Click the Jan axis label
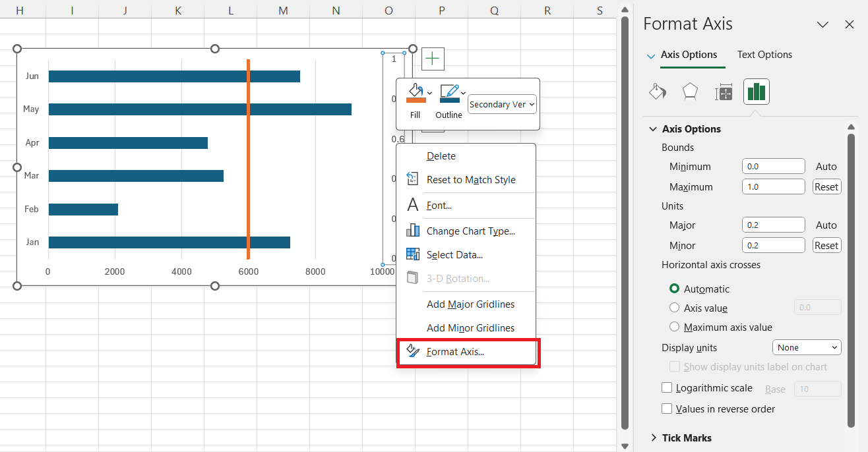Viewport: 868px width, 452px height. click(x=32, y=242)
